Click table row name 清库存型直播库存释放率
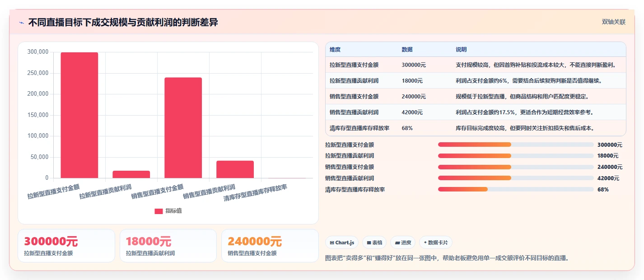The height and width of the screenshot is (280, 644). click(359, 128)
